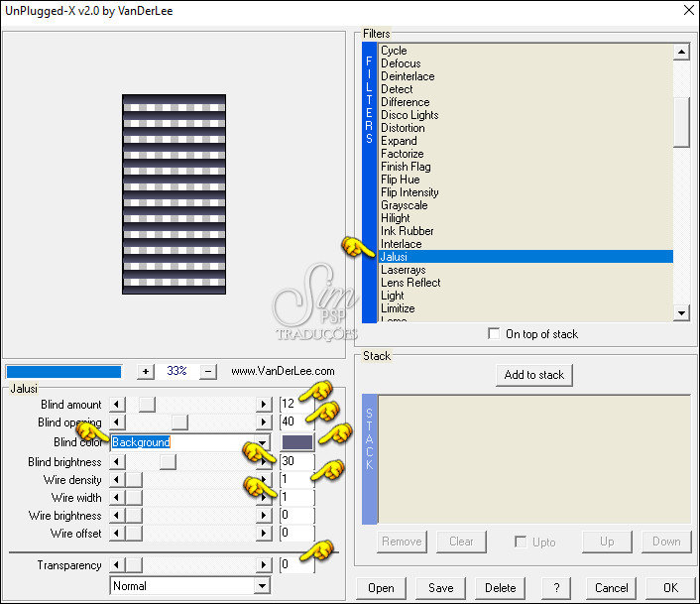Click Blind amount right arrow stepper
The height and width of the screenshot is (604, 700).
[x=264, y=405]
